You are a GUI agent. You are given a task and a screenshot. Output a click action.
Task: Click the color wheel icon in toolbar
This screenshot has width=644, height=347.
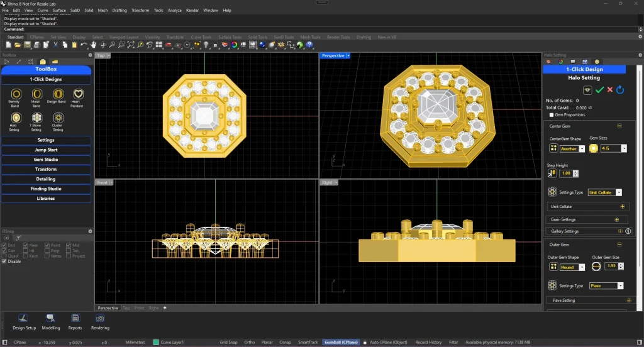click(x=234, y=45)
